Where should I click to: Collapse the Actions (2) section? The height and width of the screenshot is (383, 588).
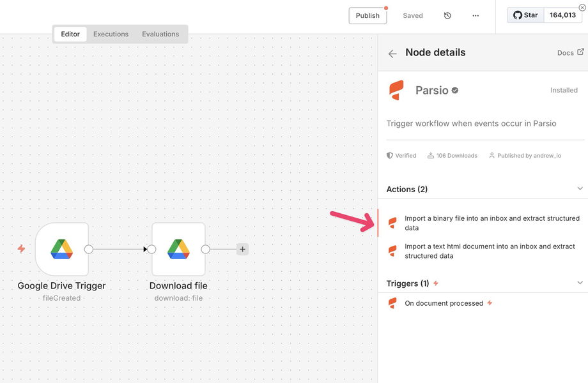pos(580,189)
